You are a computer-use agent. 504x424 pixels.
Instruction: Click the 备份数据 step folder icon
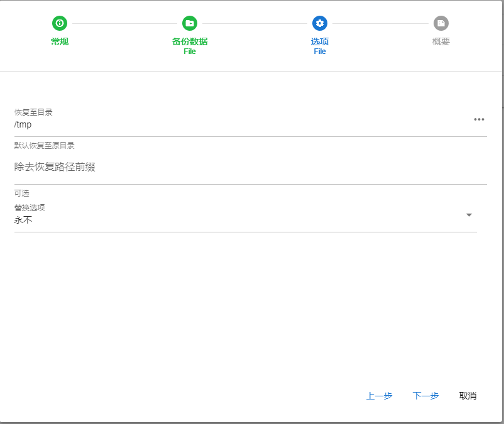click(190, 23)
